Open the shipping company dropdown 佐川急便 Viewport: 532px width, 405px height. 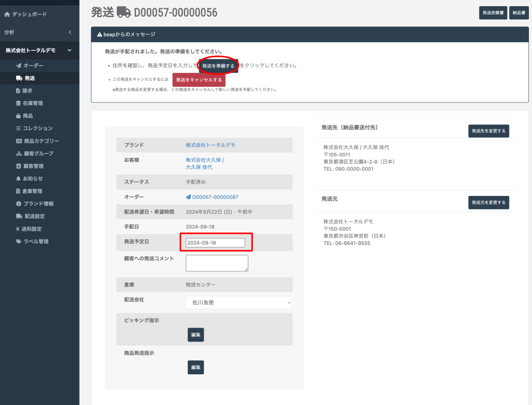(239, 302)
